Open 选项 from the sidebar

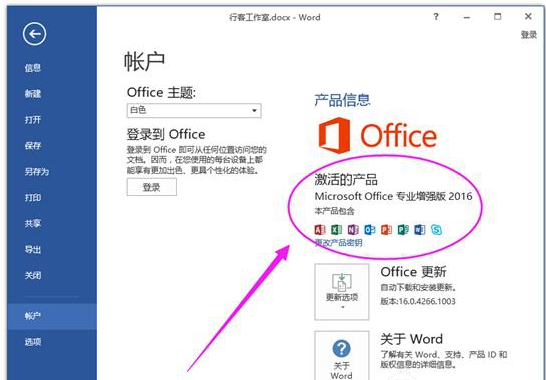[x=33, y=342]
